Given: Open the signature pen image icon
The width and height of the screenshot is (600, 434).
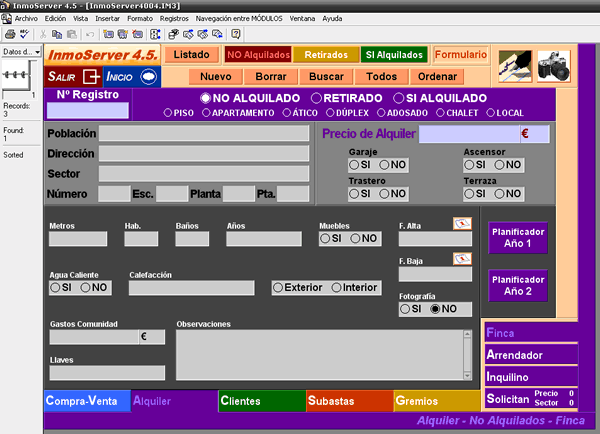Looking at the screenshot, I should point(515,66).
